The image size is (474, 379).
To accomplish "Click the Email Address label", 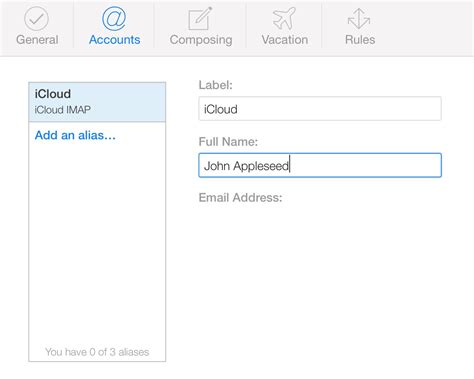I will [x=240, y=198].
